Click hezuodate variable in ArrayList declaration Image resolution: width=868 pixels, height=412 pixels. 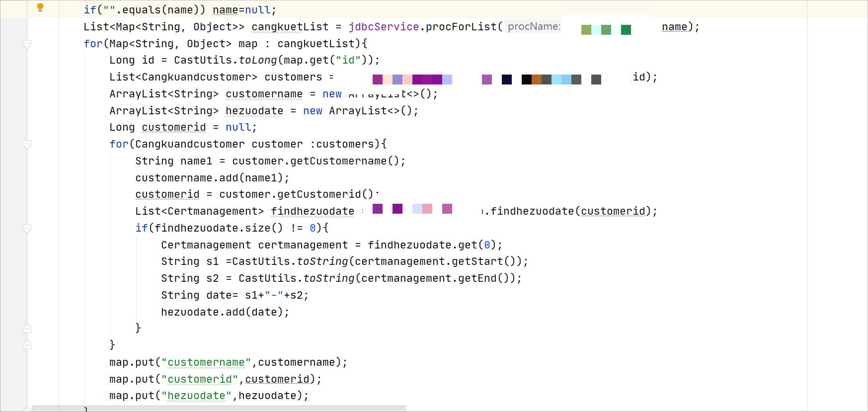(254, 111)
